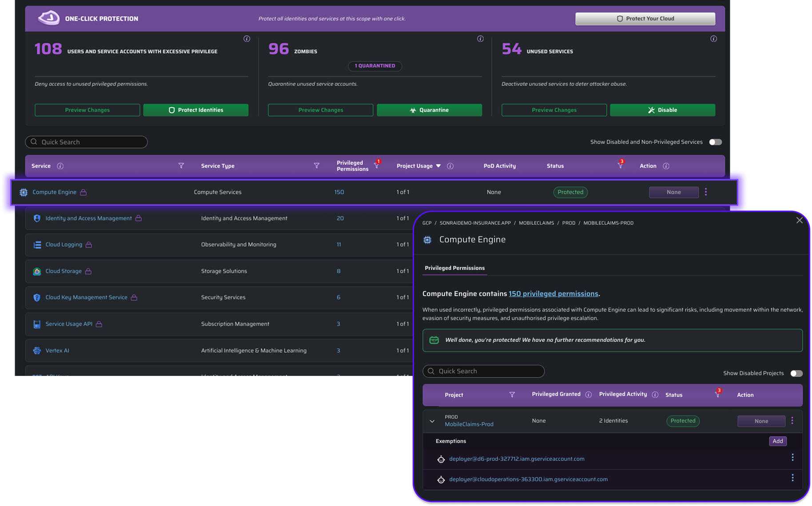Open None action dropdown for Compute Engine

[x=673, y=192]
